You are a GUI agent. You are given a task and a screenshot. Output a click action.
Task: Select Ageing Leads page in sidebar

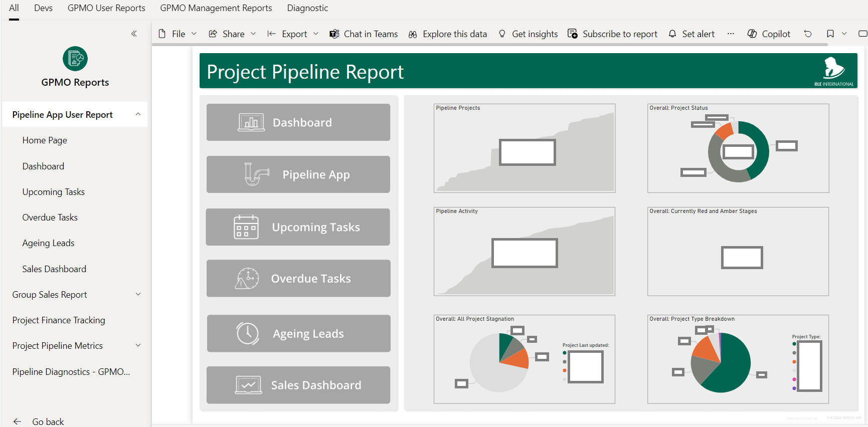(x=48, y=243)
